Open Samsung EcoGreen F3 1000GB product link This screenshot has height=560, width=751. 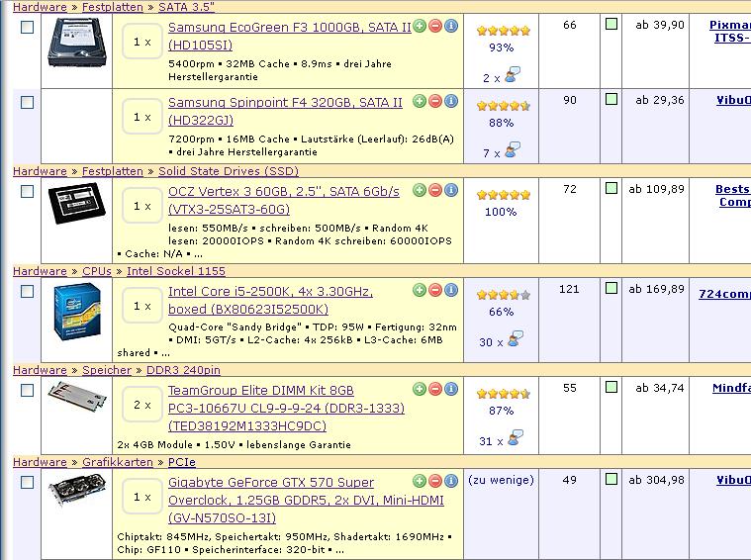click(289, 36)
